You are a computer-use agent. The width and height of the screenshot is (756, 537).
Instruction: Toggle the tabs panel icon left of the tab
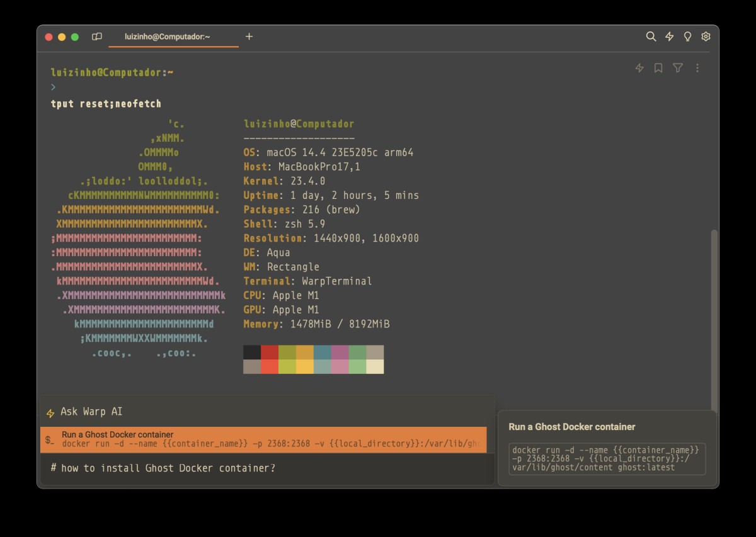click(96, 37)
